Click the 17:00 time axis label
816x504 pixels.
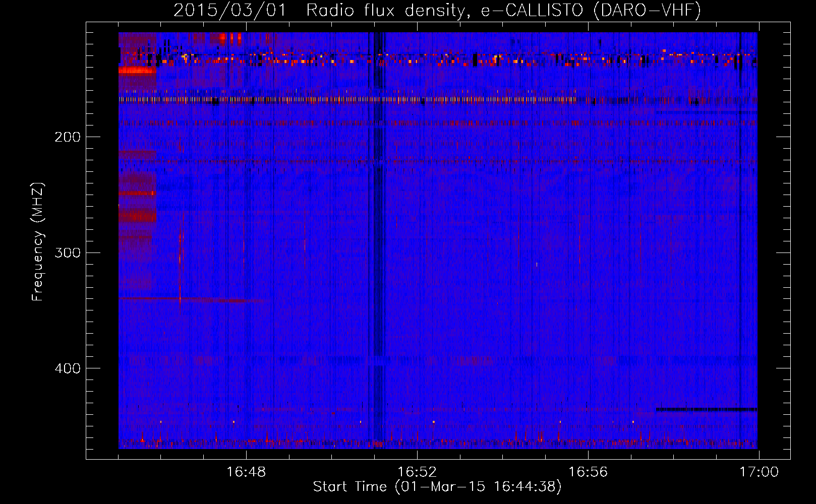click(759, 472)
